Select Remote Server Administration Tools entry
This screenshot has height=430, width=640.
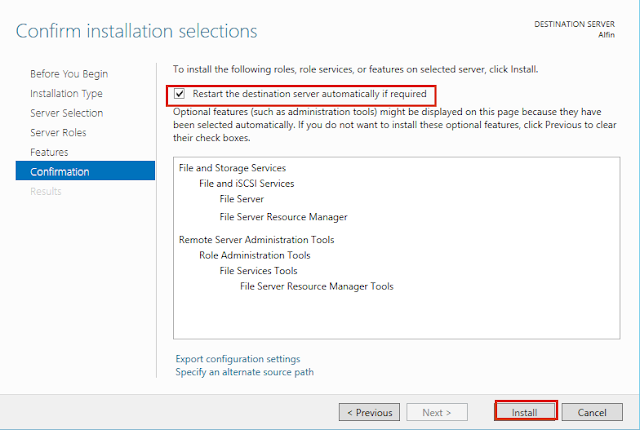pyautogui.click(x=256, y=240)
